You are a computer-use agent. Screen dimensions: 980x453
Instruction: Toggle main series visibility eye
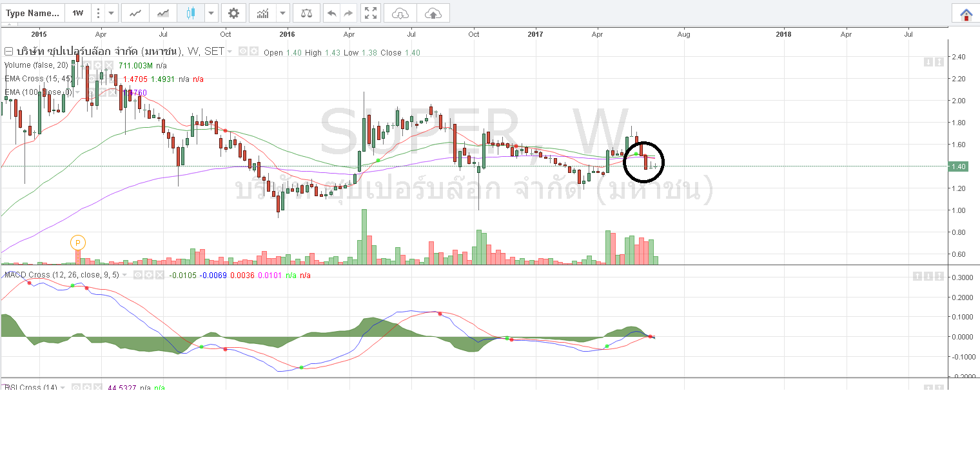(243, 52)
